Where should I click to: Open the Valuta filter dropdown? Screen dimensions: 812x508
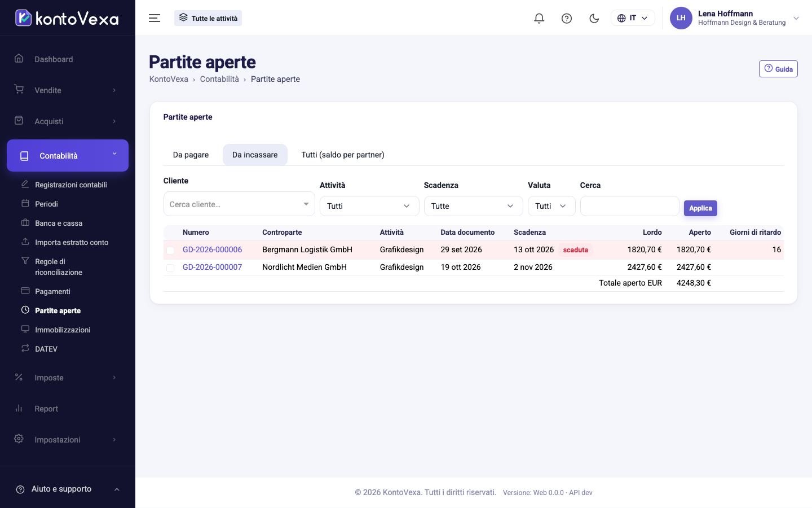551,206
